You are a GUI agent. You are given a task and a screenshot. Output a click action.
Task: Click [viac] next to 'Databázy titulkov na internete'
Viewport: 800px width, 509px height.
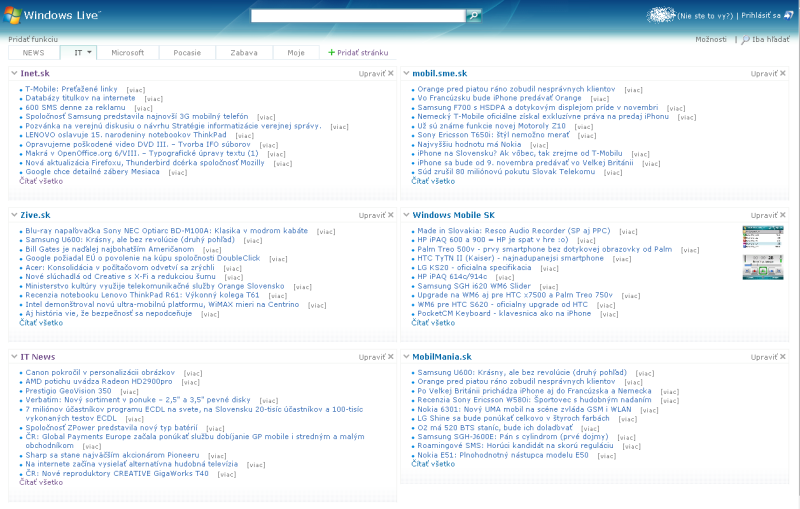click(154, 99)
